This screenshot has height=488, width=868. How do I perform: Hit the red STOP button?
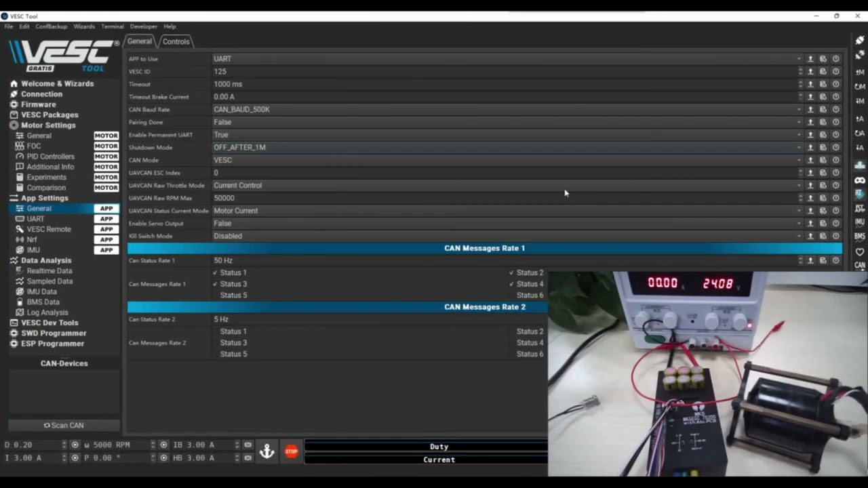(x=292, y=451)
